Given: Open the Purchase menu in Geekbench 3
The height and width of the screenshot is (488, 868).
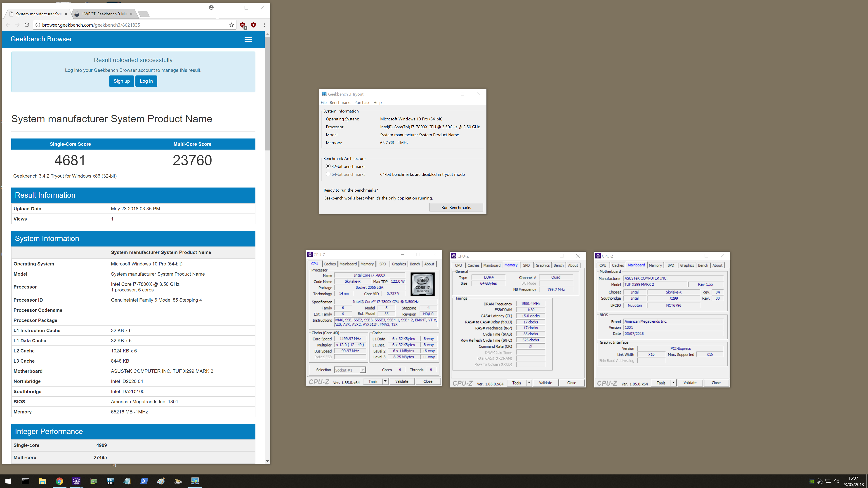Looking at the screenshot, I should tap(362, 102).
